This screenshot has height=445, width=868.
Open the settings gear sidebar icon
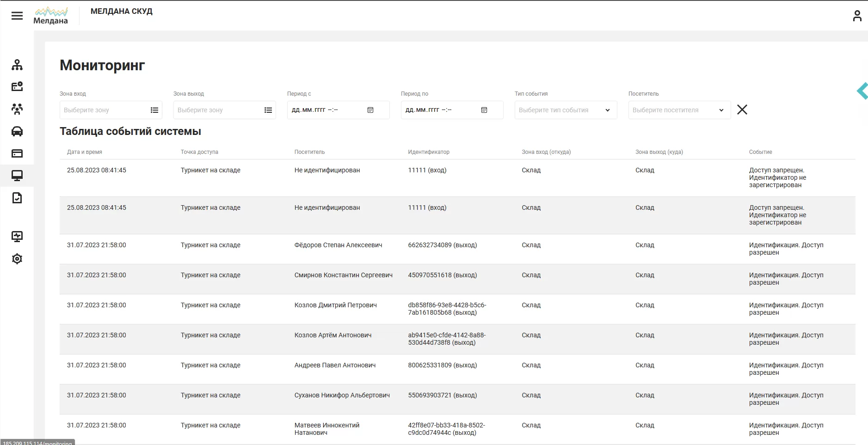17,259
